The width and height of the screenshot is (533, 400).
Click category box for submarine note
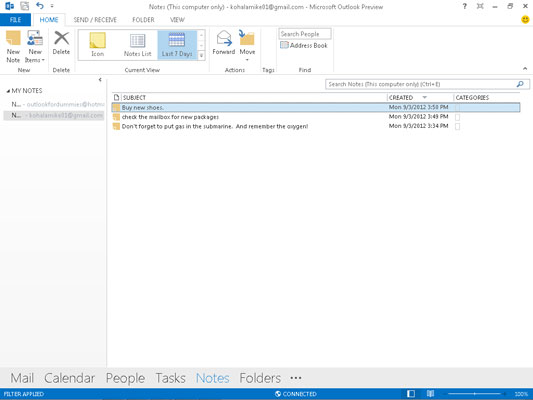point(458,126)
